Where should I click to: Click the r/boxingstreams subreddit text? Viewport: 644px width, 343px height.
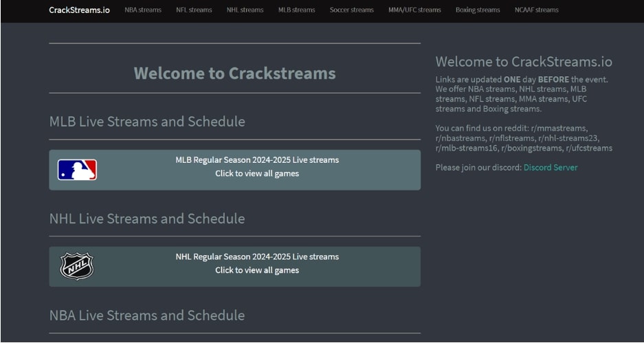pyautogui.click(x=531, y=148)
